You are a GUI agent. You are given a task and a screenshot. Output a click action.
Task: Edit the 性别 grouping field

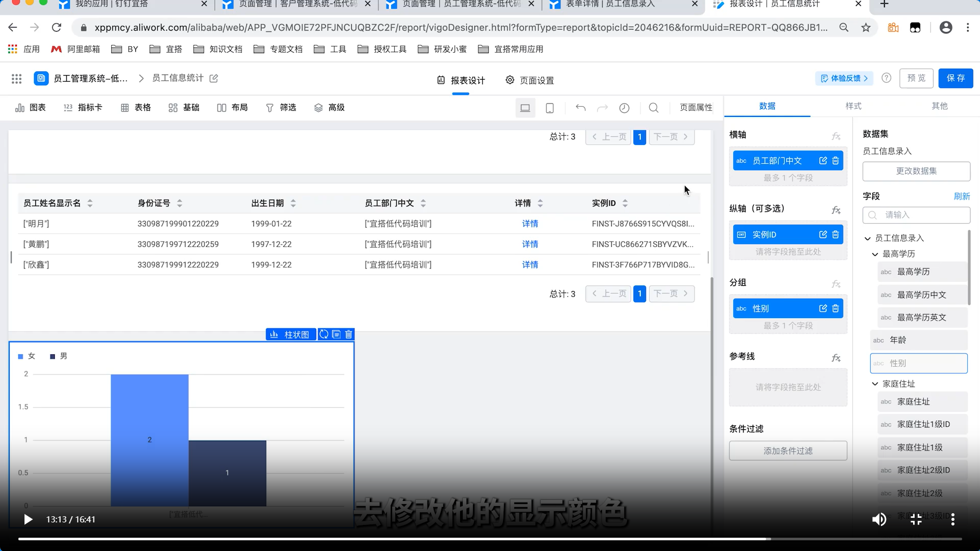[x=823, y=308]
